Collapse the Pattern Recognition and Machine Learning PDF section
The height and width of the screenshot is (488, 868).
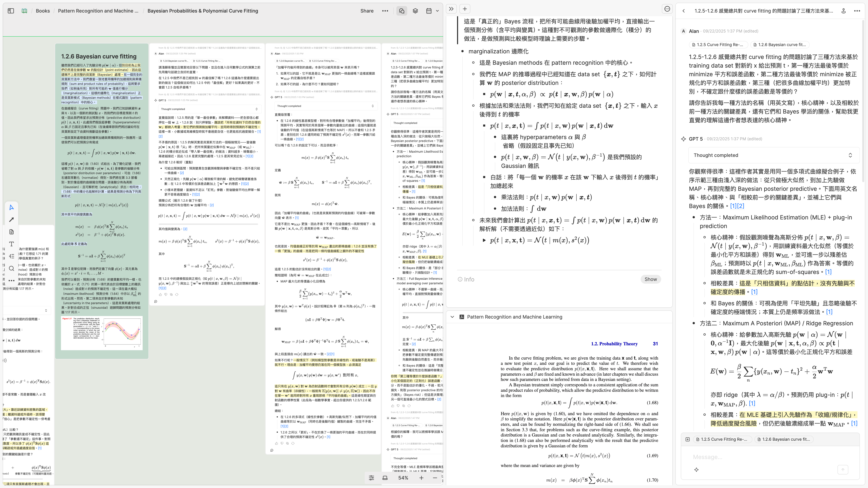coord(452,317)
